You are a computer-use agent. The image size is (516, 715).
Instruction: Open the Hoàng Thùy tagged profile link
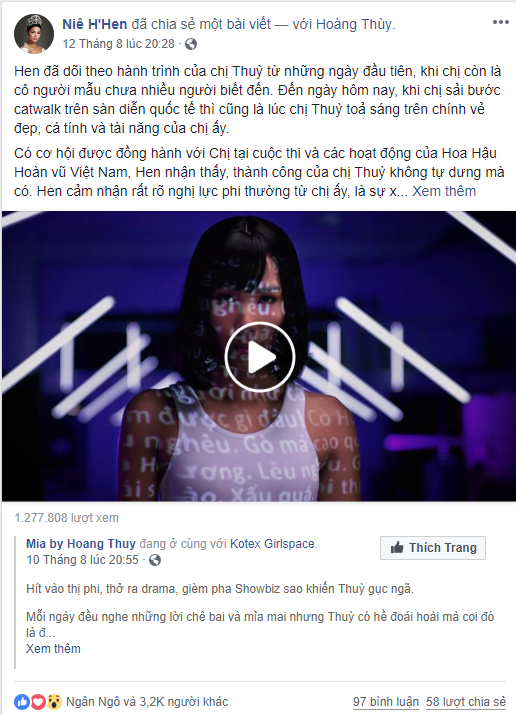tap(354, 24)
